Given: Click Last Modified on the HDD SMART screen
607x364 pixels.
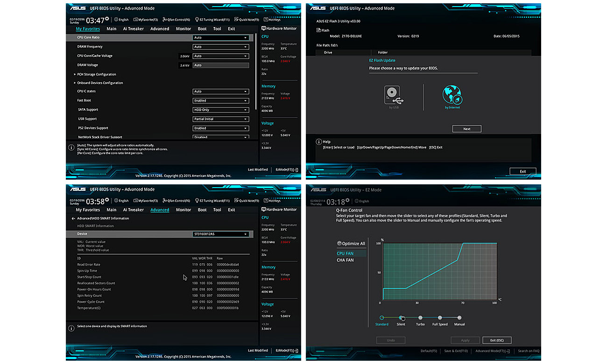Looking at the screenshot, I should pos(258,350).
